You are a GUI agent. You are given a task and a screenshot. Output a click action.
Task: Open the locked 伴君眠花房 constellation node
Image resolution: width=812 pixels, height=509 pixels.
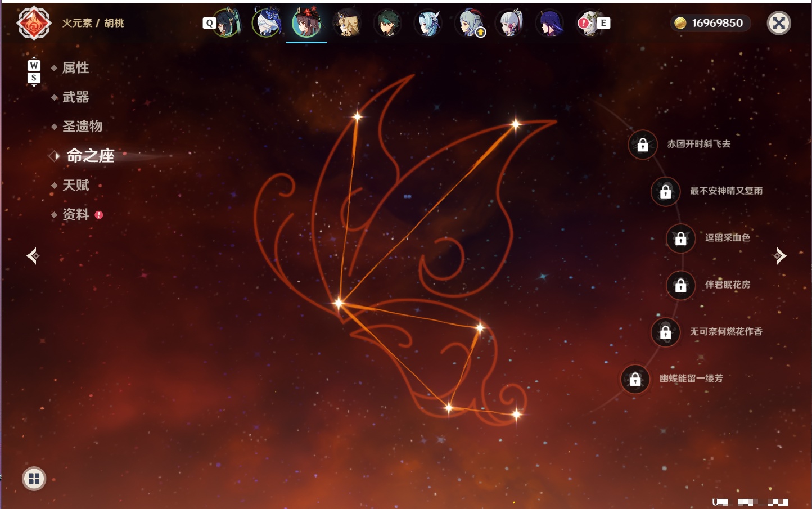point(680,285)
